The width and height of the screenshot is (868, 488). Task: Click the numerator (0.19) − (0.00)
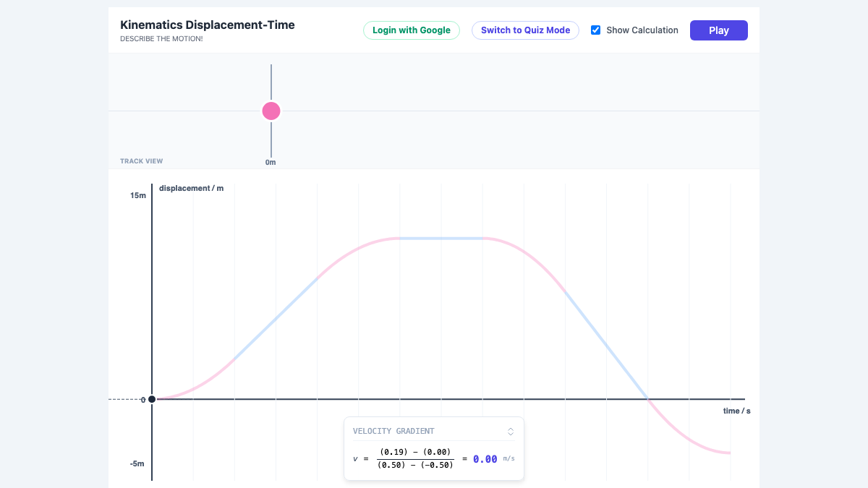415,452
